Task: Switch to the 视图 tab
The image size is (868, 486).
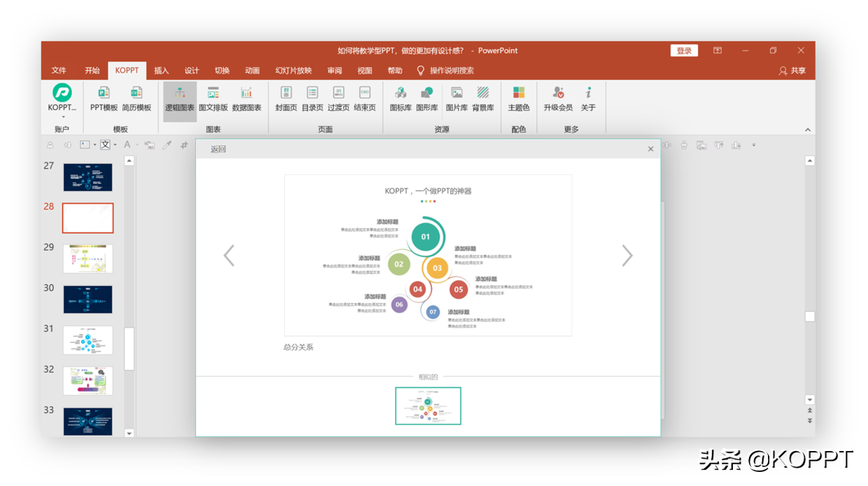Action: pos(365,71)
